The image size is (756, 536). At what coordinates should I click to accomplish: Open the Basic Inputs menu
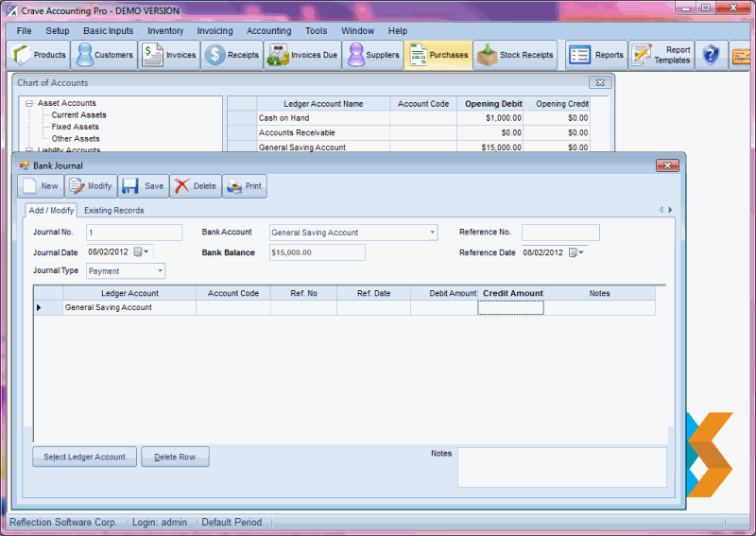click(108, 31)
